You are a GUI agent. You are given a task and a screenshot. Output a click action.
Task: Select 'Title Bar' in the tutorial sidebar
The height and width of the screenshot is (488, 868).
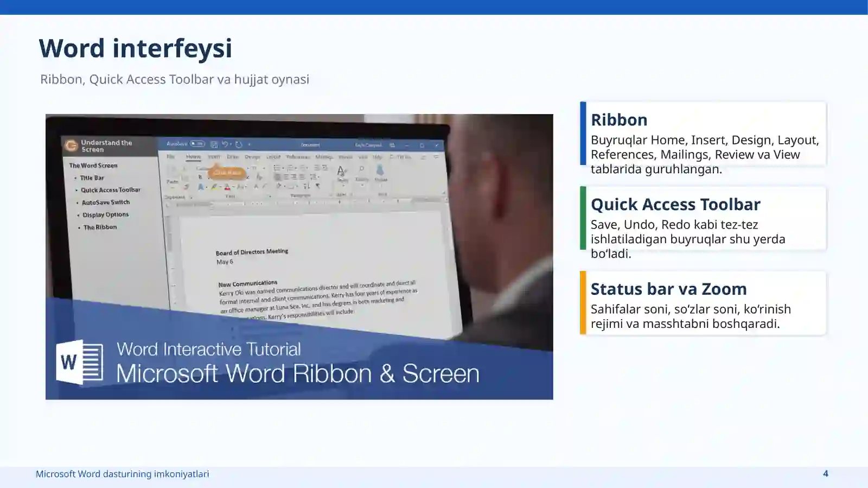pos(92,178)
